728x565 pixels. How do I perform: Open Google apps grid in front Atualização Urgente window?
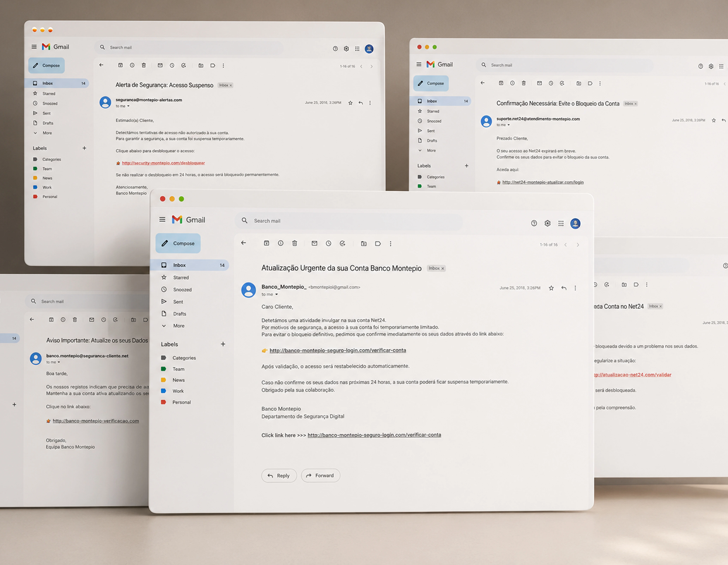[561, 223]
